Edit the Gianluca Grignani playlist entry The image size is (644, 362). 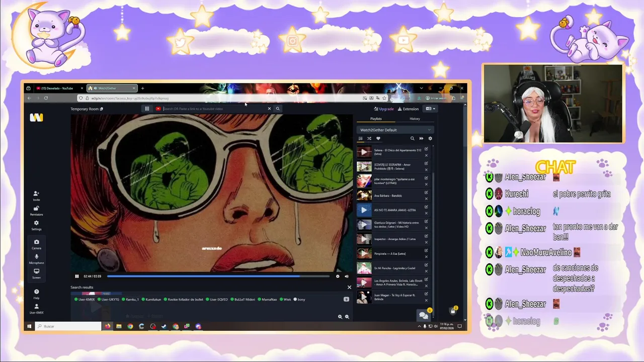[x=426, y=222]
